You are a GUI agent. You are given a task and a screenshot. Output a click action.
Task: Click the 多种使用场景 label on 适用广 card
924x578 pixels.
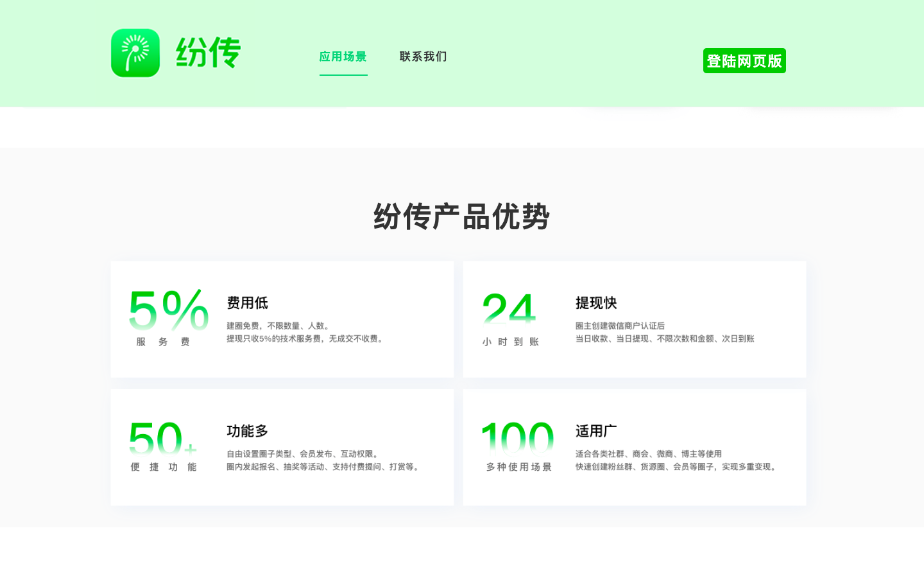518,468
